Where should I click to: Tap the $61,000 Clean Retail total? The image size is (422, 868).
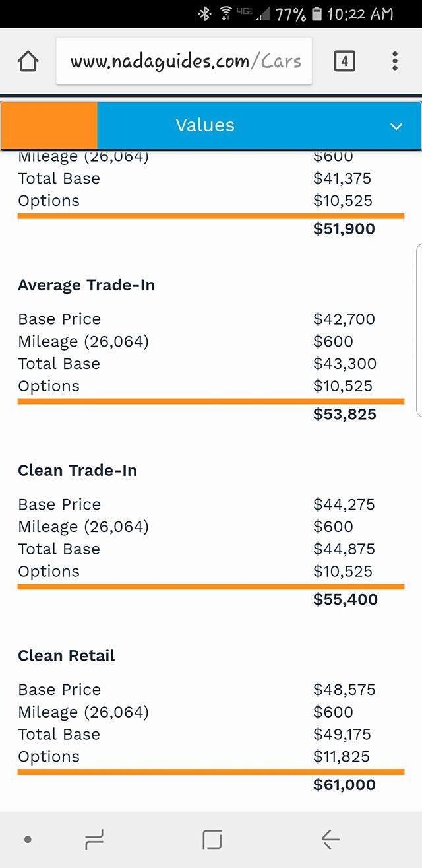pos(344,785)
